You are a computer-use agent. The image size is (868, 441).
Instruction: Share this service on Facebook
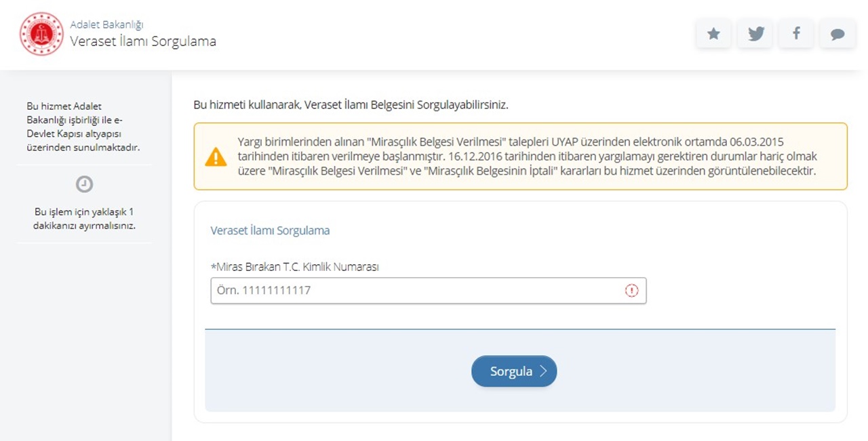pos(796,34)
